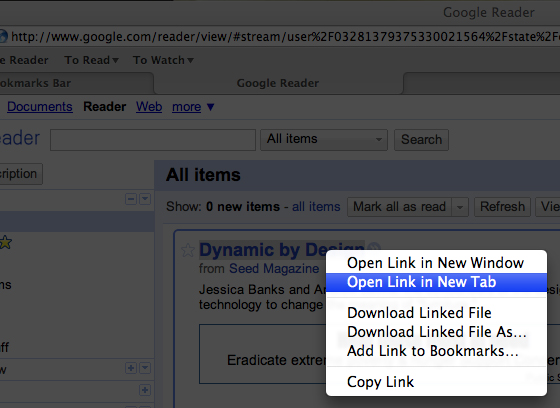The image size is (560, 408).
Task: Expand the To Read bookmarks folder
Action: [91, 60]
